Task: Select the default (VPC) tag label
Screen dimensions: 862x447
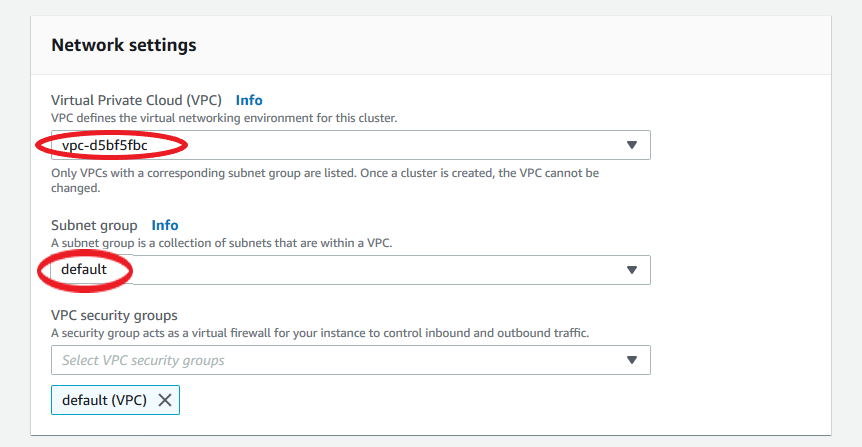Action: (x=104, y=400)
